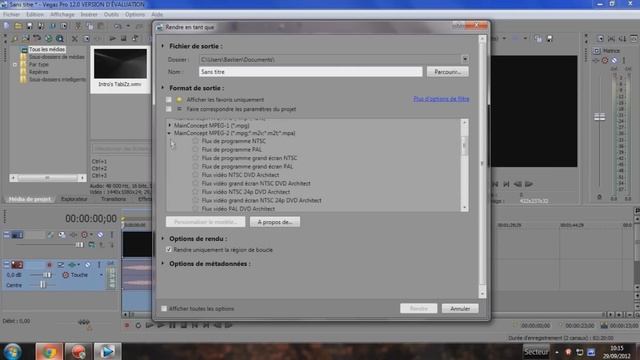Click the master bus volume fader handle
The width and height of the screenshot is (640, 360).
599,117
